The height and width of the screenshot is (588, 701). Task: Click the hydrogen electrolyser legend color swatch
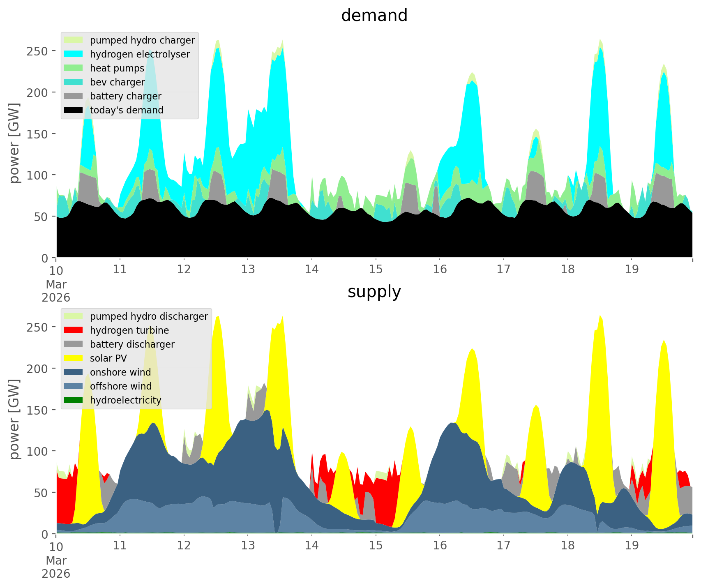[x=74, y=54]
